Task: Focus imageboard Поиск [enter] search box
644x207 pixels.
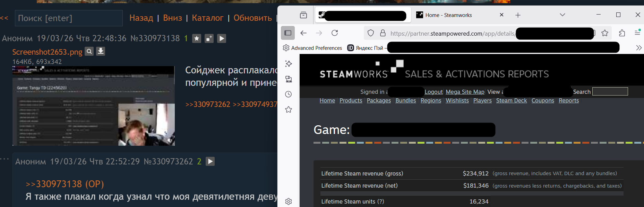Action: tap(69, 18)
